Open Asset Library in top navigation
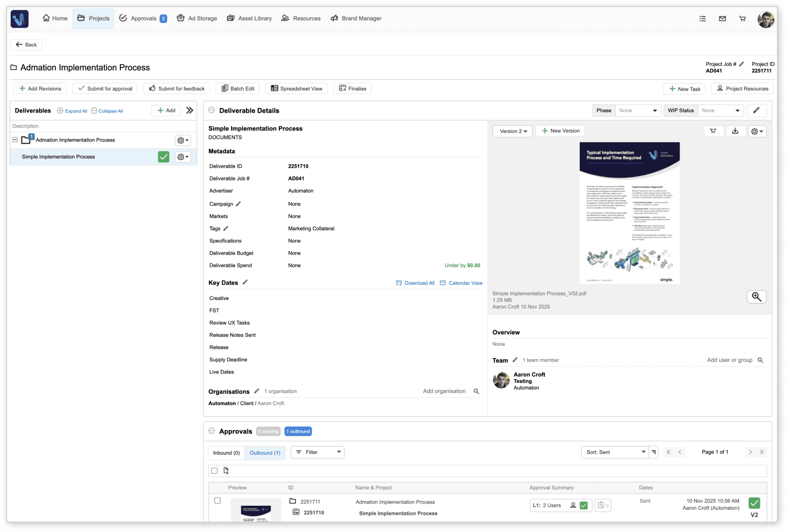This screenshot has height=532, width=787. [249, 19]
